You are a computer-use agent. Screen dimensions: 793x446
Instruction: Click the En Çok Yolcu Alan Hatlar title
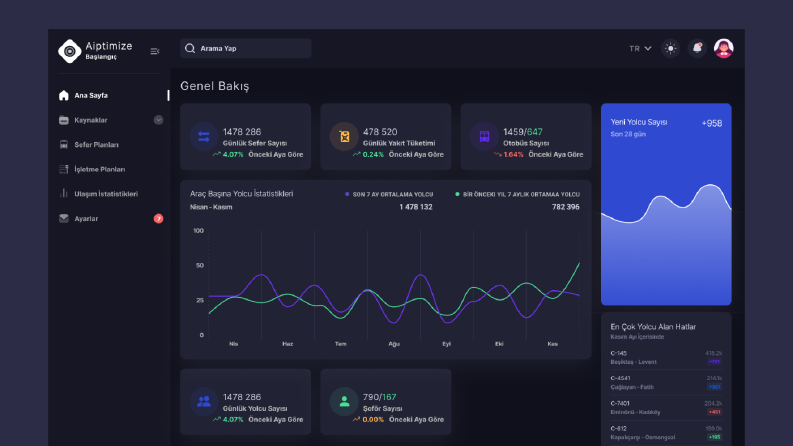pos(653,327)
